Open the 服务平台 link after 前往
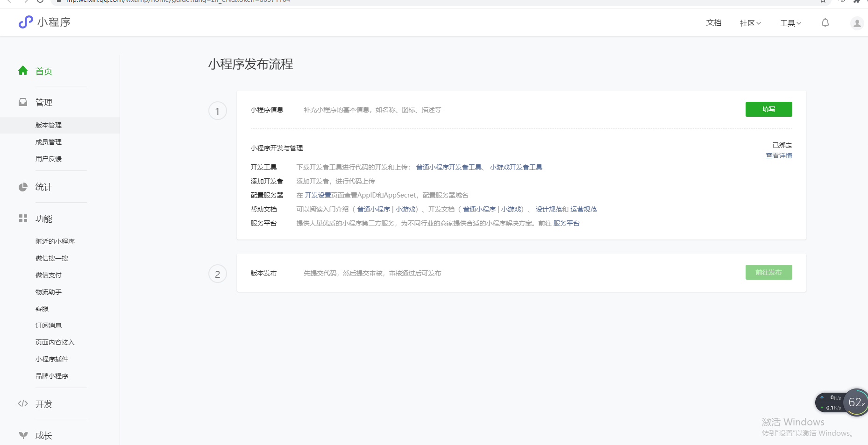The image size is (868, 445). (x=567, y=223)
